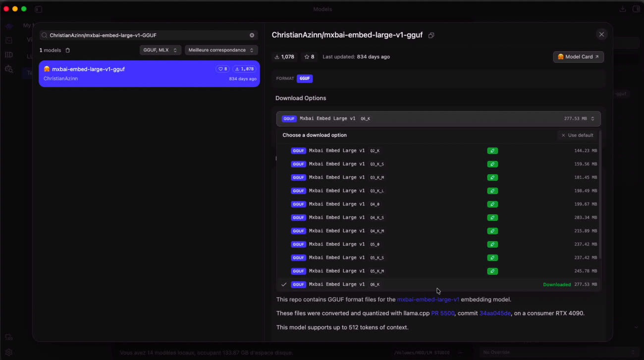
Task: Choose the Q5_0 download option
Action: click(x=438, y=244)
